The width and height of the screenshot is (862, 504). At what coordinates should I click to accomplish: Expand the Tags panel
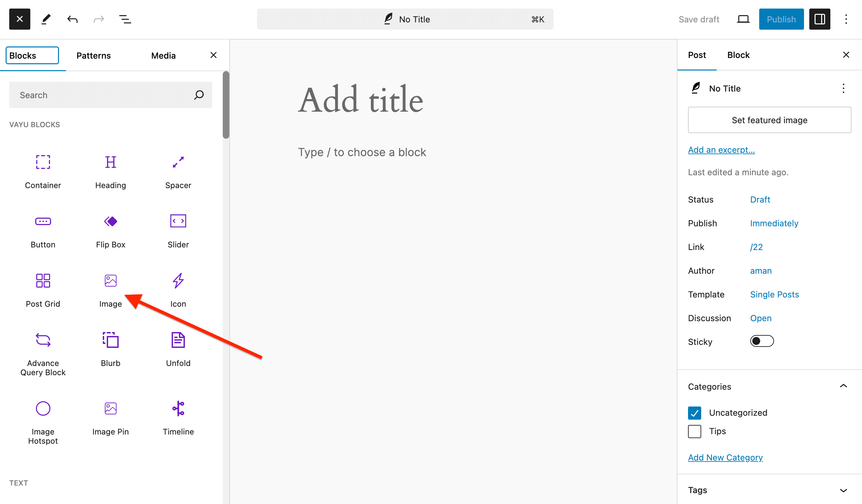tap(843, 490)
